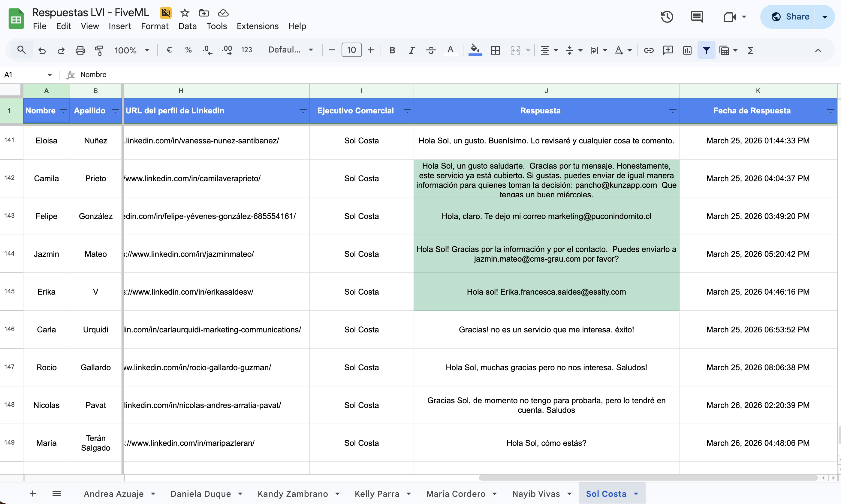
Task: Click the functions sigma icon
Action: point(751,50)
